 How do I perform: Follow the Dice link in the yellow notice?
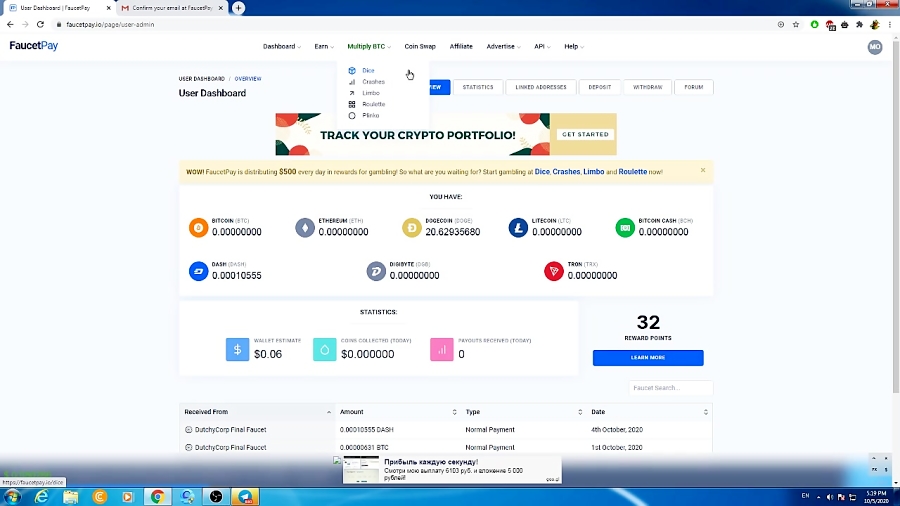point(542,172)
